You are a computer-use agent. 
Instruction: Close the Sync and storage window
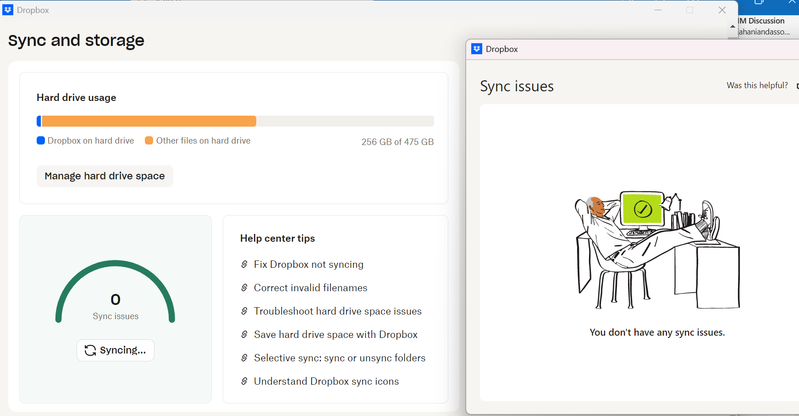[722, 10]
